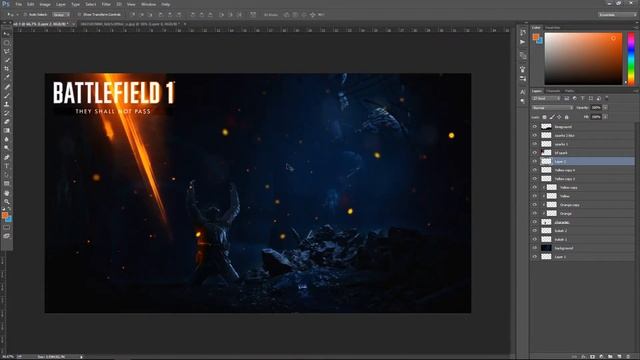
Task: Switch to the Paths tab
Action: point(569,91)
